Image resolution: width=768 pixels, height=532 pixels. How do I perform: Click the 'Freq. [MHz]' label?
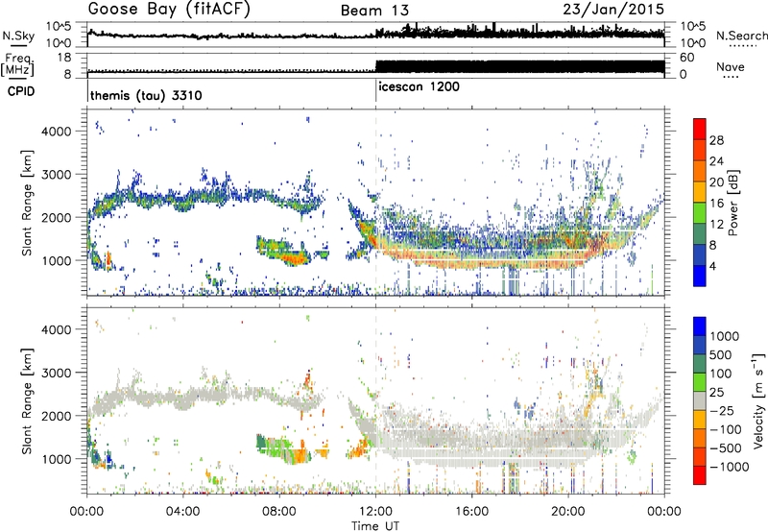pos(17,65)
